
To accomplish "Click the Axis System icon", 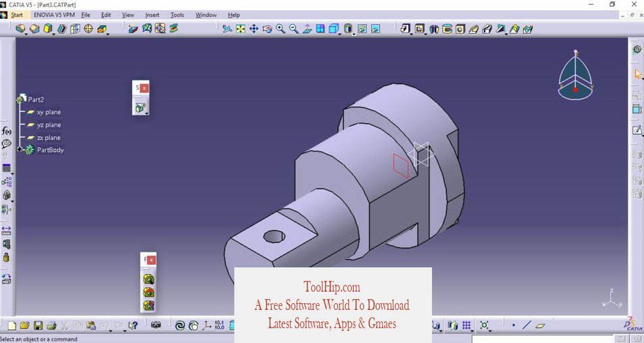I will coord(207,325).
